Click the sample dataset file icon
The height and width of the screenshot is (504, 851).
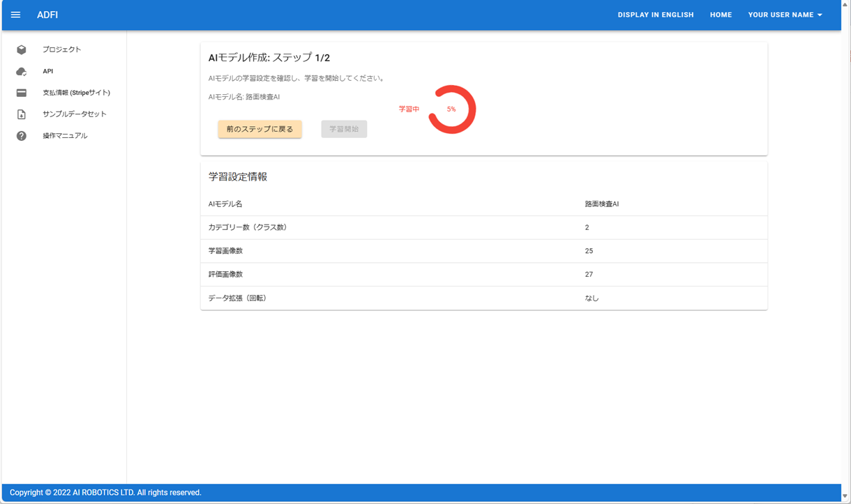pyautogui.click(x=22, y=114)
